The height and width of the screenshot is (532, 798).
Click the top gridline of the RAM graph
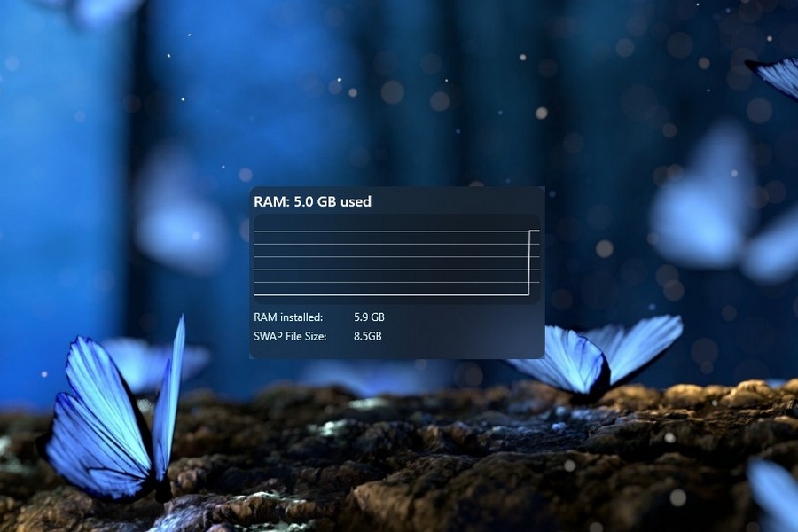pos(390,231)
